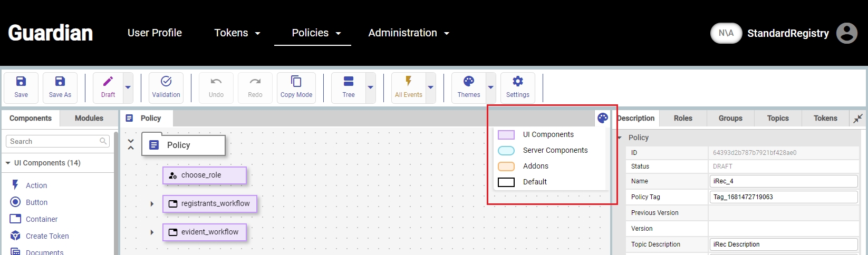Collapse the UI Components (14) section
This screenshot has height=255, width=868.
[x=8, y=163]
